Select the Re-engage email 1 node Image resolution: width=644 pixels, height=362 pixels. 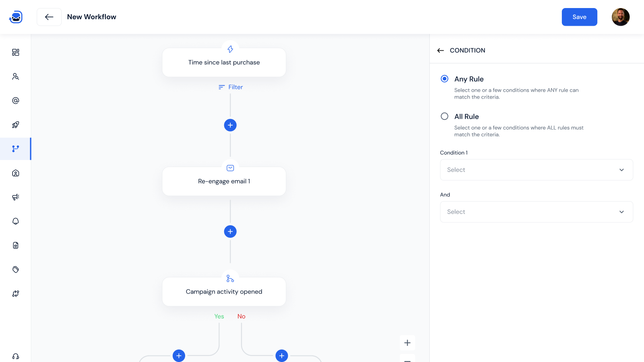[x=224, y=181]
